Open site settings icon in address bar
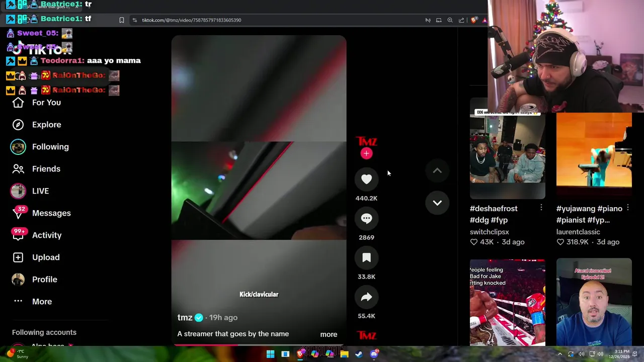644x362 pixels. (134, 20)
